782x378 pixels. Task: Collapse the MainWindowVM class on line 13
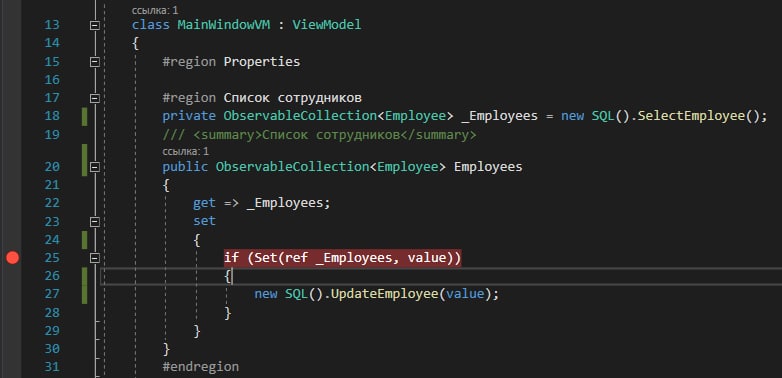(x=95, y=25)
